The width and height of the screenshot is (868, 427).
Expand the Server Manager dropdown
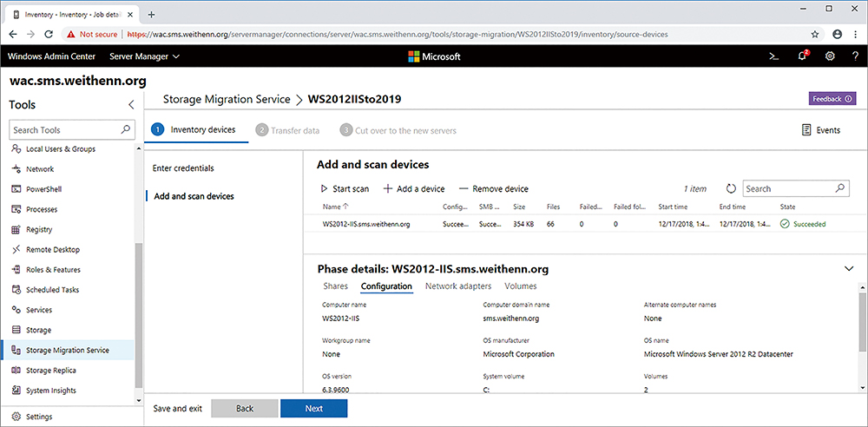pos(144,56)
